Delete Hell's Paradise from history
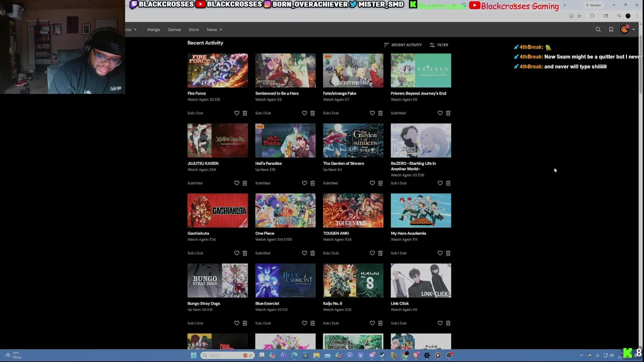This screenshot has height=362, width=644. (x=312, y=183)
